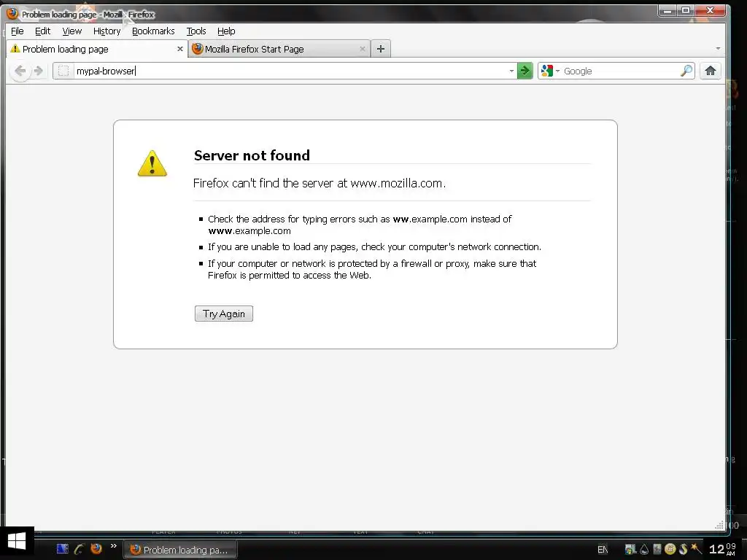The width and height of the screenshot is (747, 560).
Task: Minimize the Firefox window
Action: pyautogui.click(x=667, y=10)
